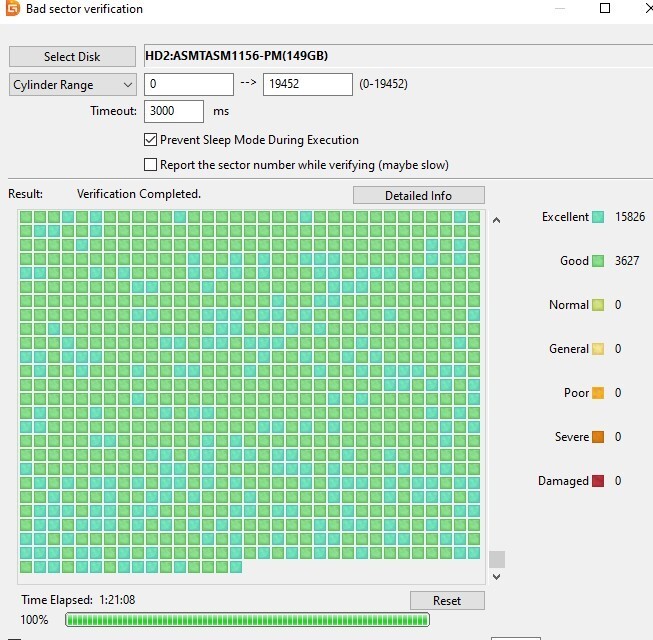Click the Select Disk button
The image size is (653, 640).
coord(72,57)
